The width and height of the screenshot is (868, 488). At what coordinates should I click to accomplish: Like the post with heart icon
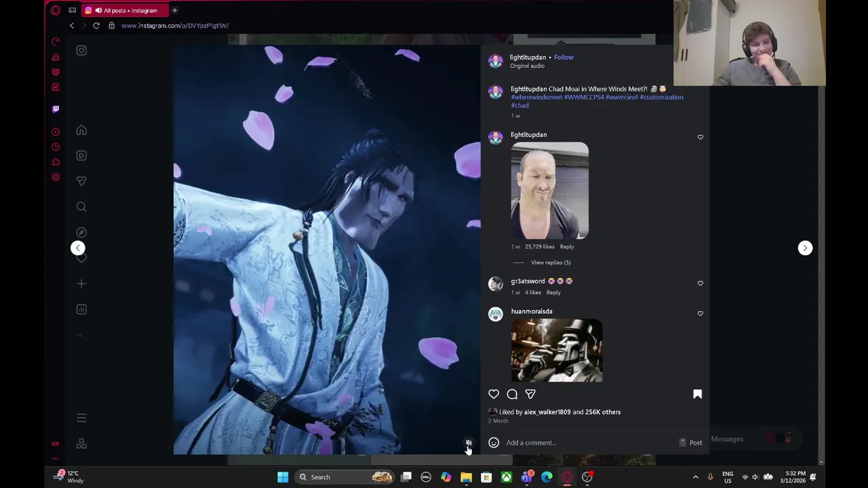click(494, 394)
